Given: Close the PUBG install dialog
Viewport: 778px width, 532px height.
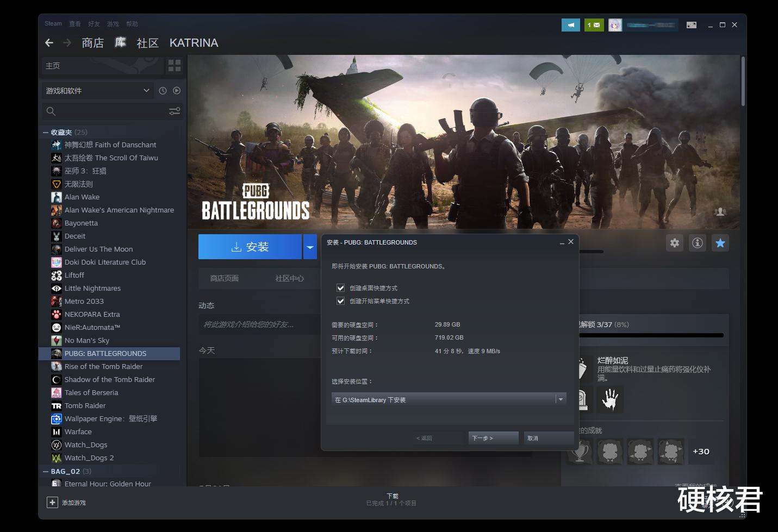Looking at the screenshot, I should (571, 242).
